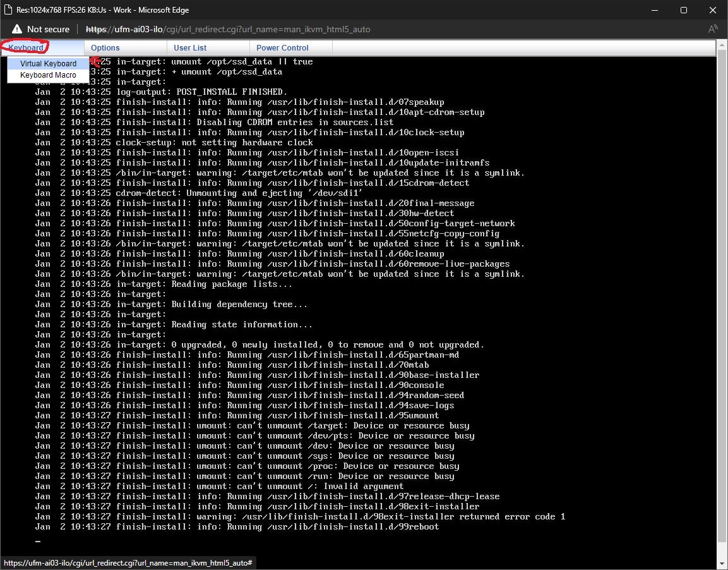This screenshot has width=728, height=570.
Task: Click the blinking cursor in the console
Action: pyautogui.click(x=37, y=541)
